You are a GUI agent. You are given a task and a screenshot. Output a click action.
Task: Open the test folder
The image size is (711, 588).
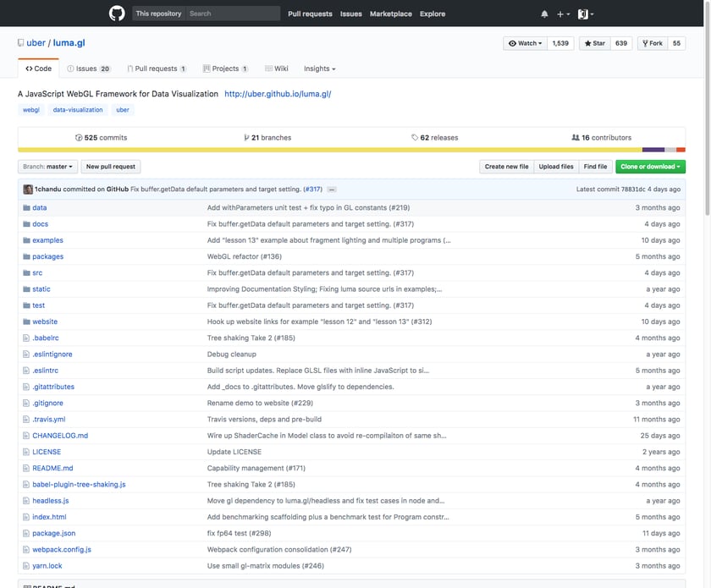pyautogui.click(x=39, y=305)
